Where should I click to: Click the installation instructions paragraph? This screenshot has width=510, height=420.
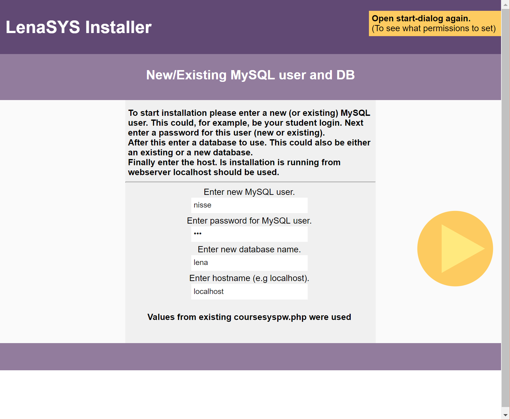click(x=249, y=142)
